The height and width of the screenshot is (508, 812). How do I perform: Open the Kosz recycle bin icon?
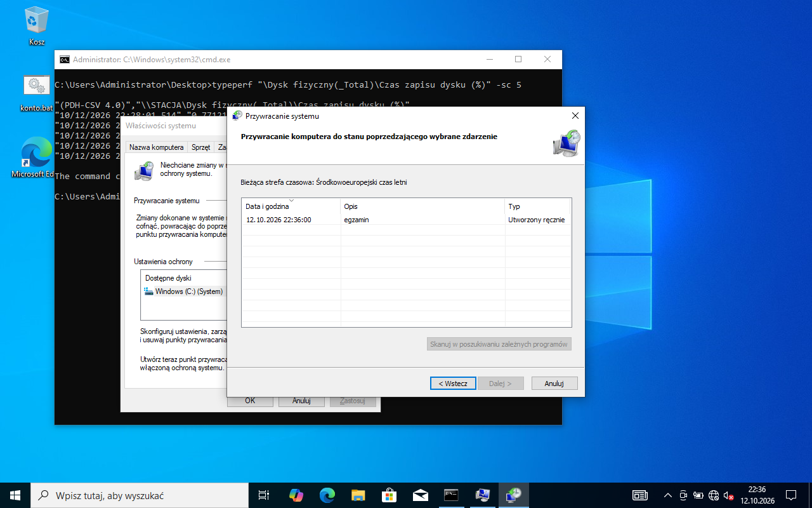(x=37, y=26)
